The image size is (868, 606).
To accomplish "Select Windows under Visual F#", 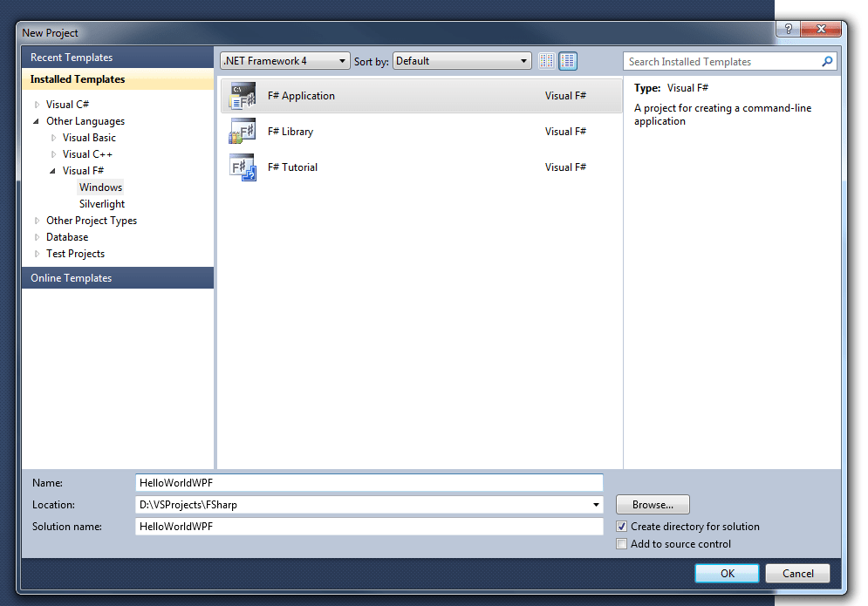I will click(x=100, y=187).
